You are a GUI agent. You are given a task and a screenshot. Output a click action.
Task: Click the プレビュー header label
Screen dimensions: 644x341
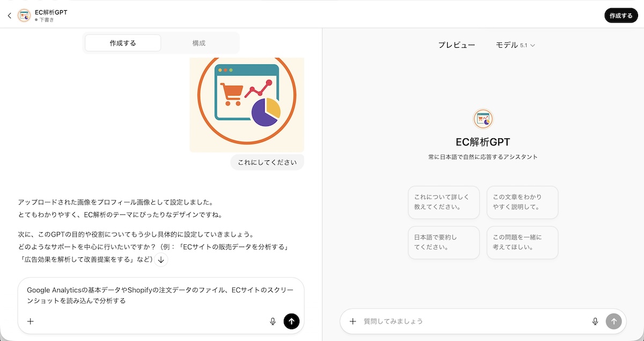(457, 45)
